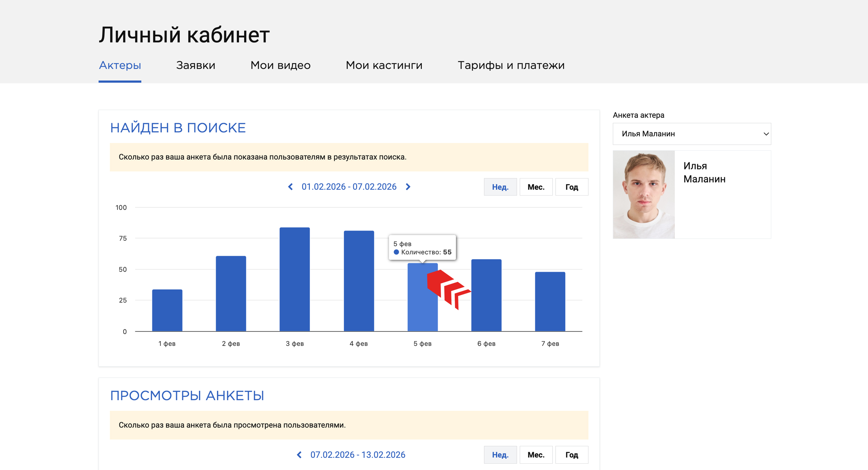Select the Актеры tab
This screenshot has height=470, width=868.
pyautogui.click(x=120, y=65)
